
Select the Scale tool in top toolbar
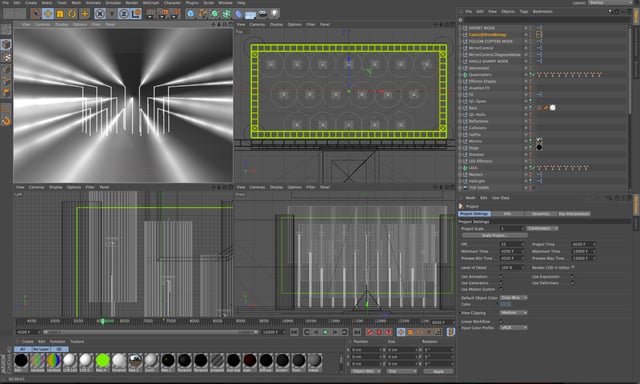pyautogui.click(x=60, y=14)
